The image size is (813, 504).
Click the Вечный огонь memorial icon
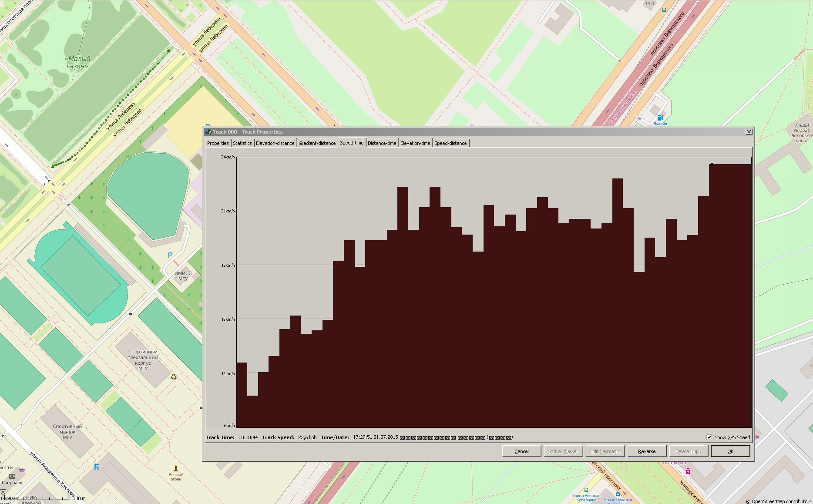pos(176,468)
